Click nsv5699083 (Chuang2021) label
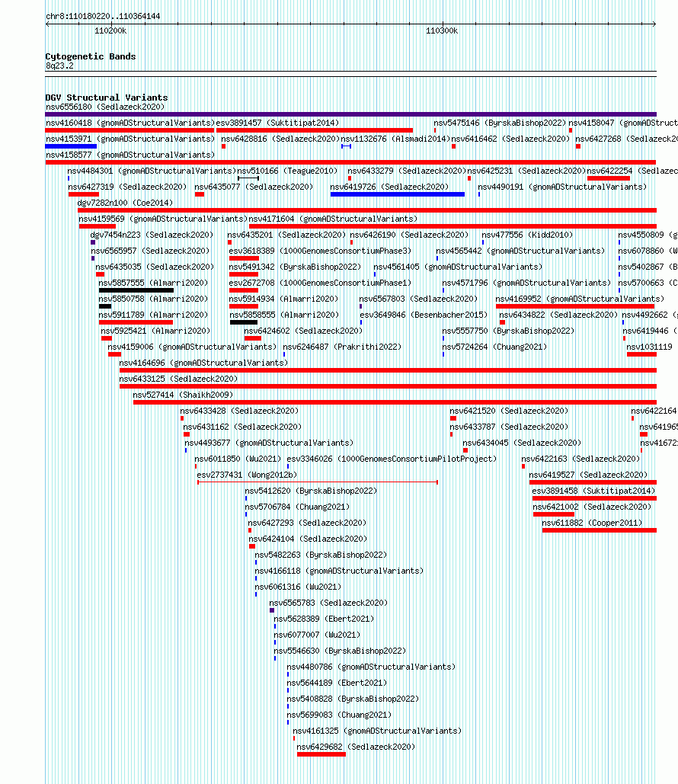678x784 pixels. point(339,715)
